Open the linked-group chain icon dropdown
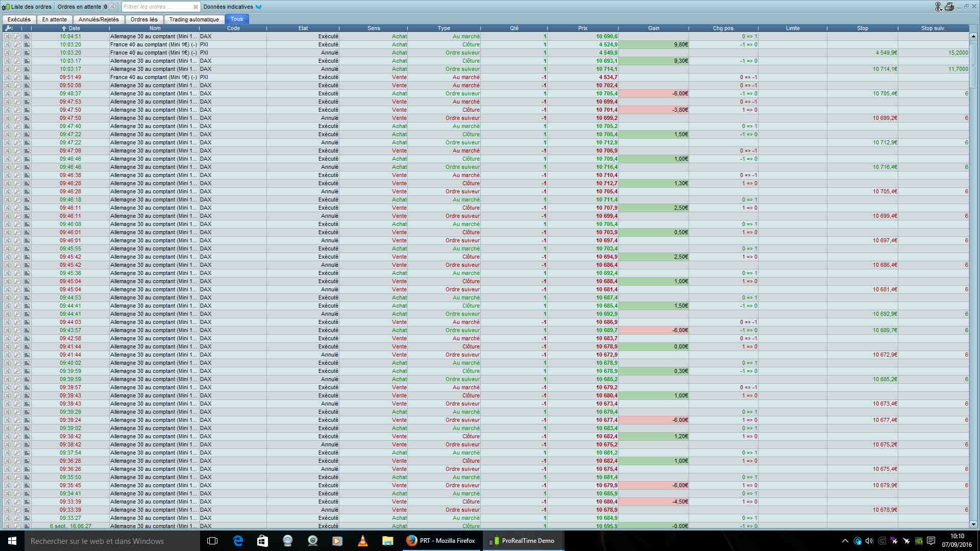 coord(938,7)
